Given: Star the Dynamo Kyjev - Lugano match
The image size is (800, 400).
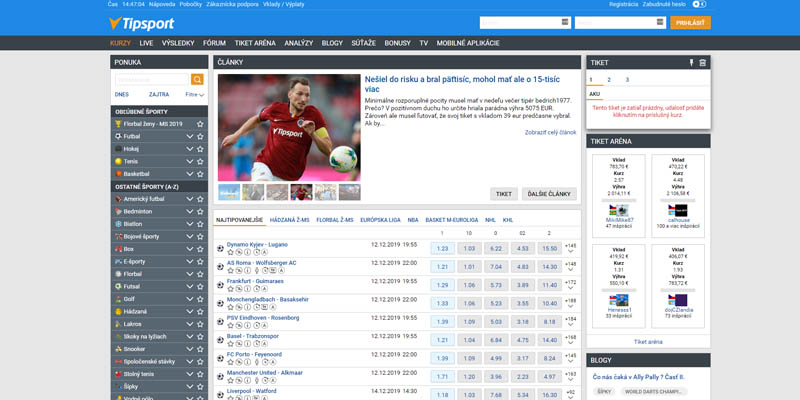Looking at the screenshot, I should 230,252.
